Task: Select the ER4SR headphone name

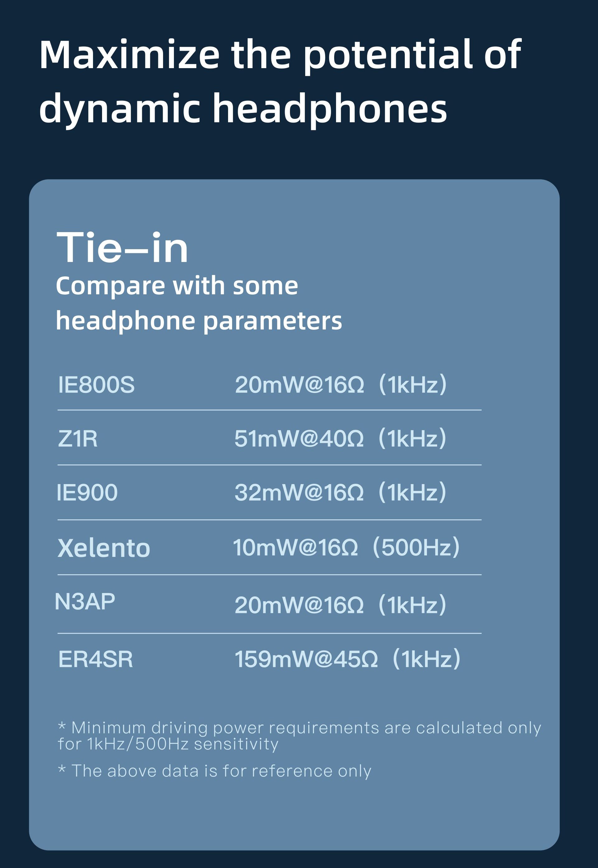Action: (x=96, y=660)
